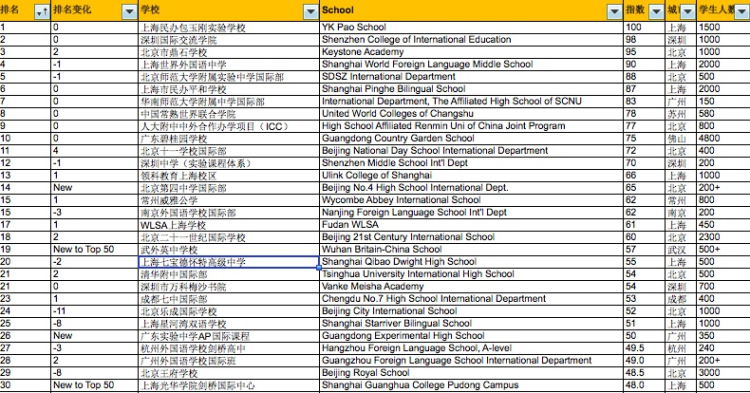Select the 排名变化 header cell
750x393 pixels.
coord(95,11)
